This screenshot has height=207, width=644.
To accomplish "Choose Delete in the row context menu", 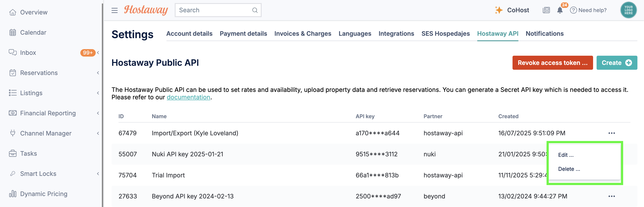I will [x=569, y=169].
